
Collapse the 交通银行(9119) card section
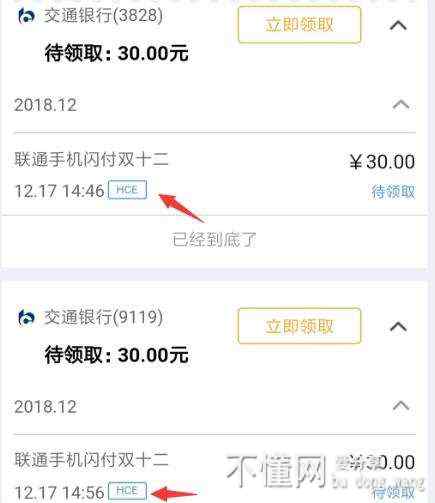[x=398, y=326]
